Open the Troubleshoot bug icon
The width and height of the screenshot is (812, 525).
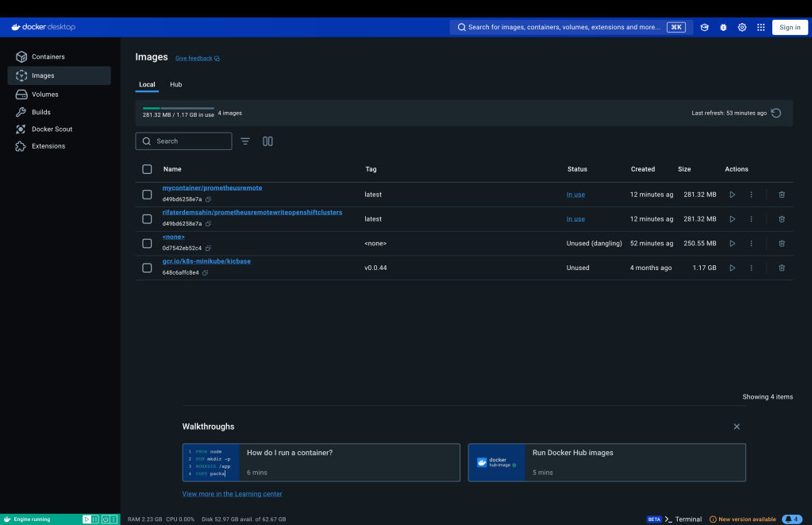[723, 28]
